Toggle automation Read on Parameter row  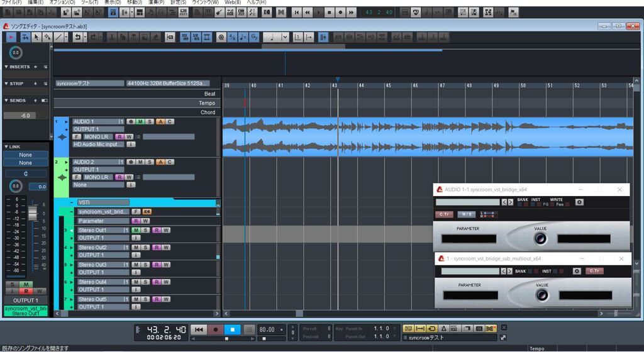click(136, 221)
